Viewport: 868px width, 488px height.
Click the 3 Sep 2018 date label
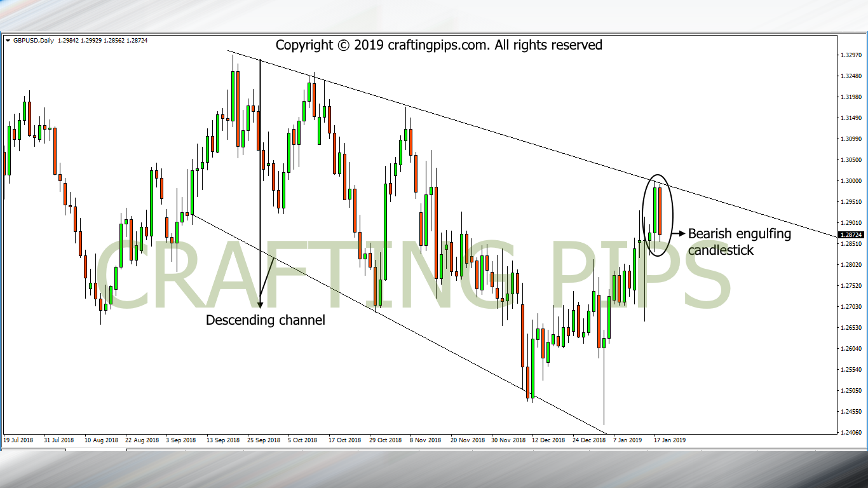click(x=181, y=440)
